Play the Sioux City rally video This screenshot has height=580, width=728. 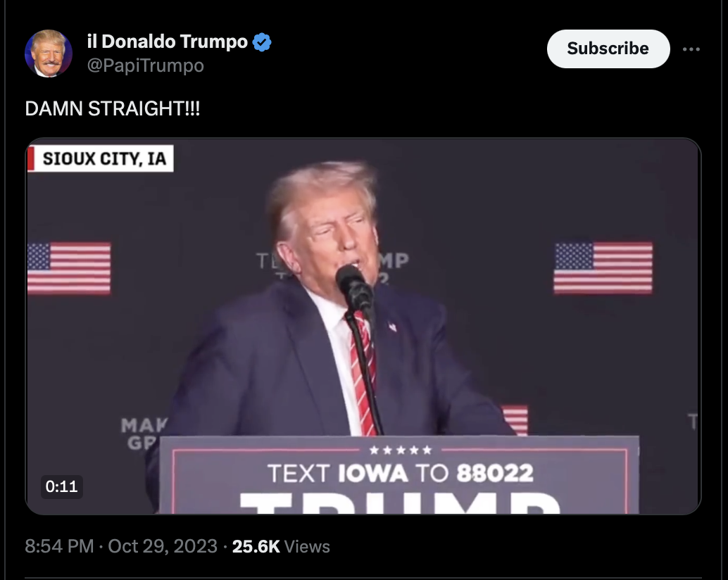[363, 326]
